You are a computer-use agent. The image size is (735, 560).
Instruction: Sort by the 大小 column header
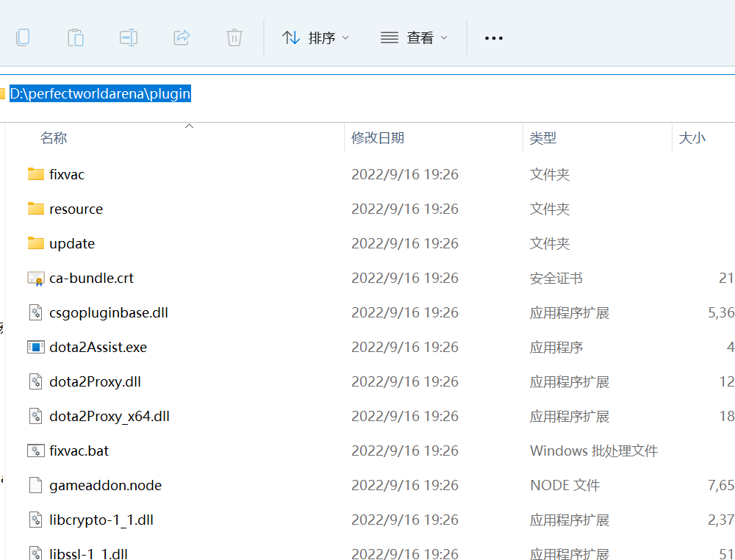click(x=692, y=137)
